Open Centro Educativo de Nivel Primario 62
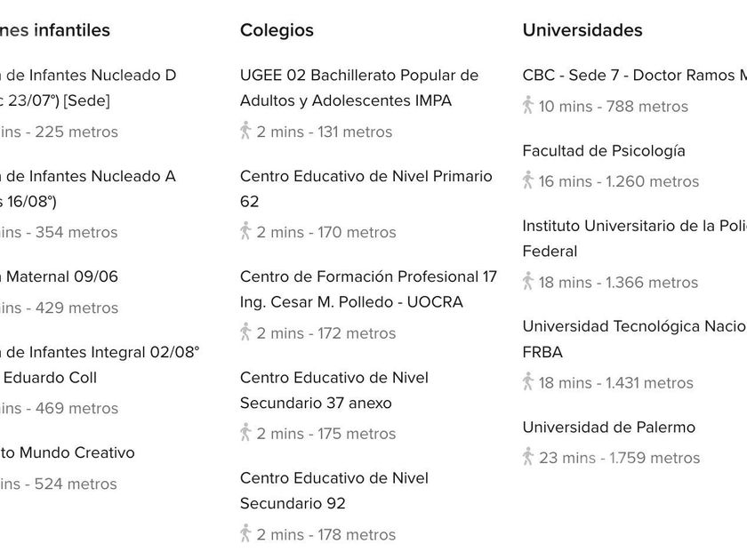Image resolution: width=747 pixels, height=560 pixels. [x=365, y=188]
